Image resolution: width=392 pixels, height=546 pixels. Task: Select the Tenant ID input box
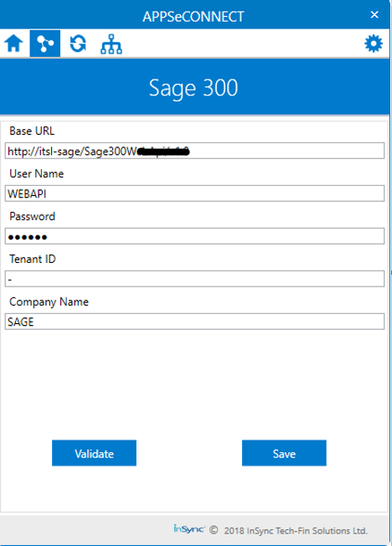195,279
